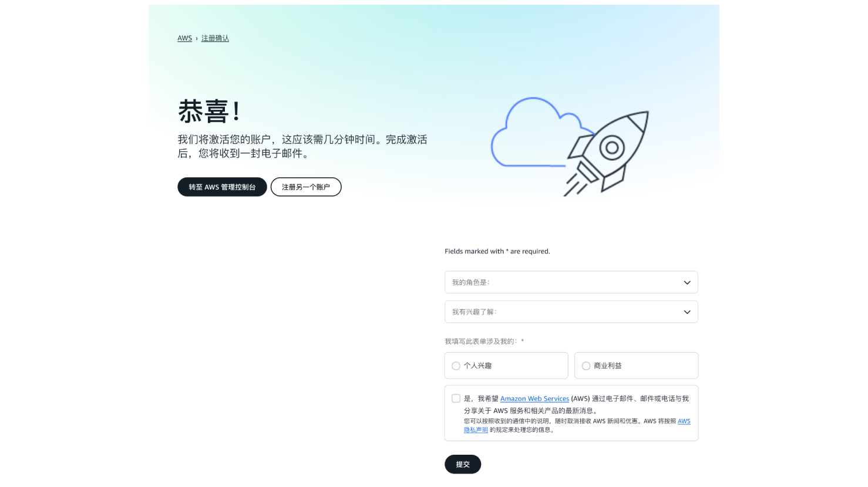This screenshot has width=868, height=487.
Task: Click the 商业利益 option card
Action: coord(636,366)
